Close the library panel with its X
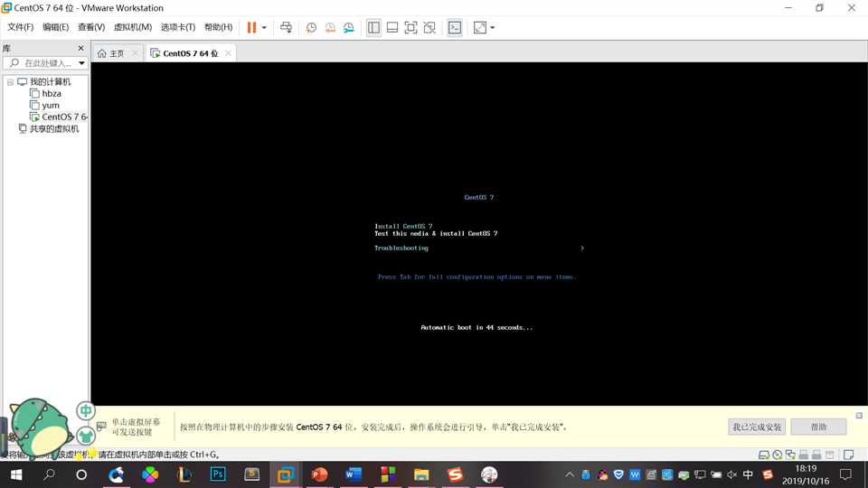 point(80,48)
